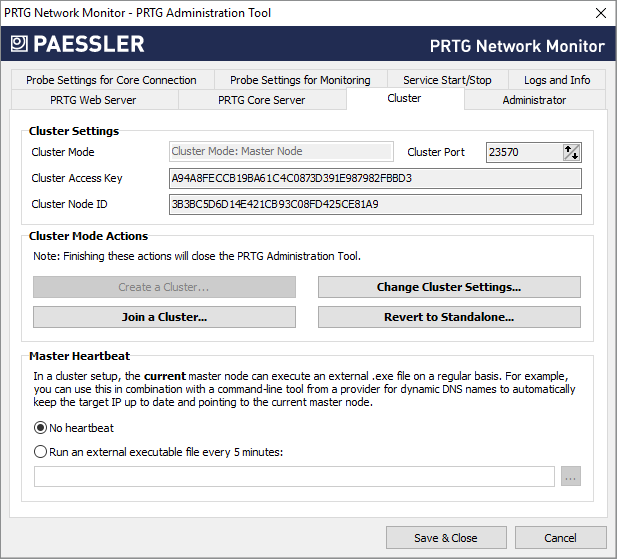Viewport: 617px width, 559px height.
Task: Switch to Probe Settings for Monitoring tab
Action: point(300,80)
